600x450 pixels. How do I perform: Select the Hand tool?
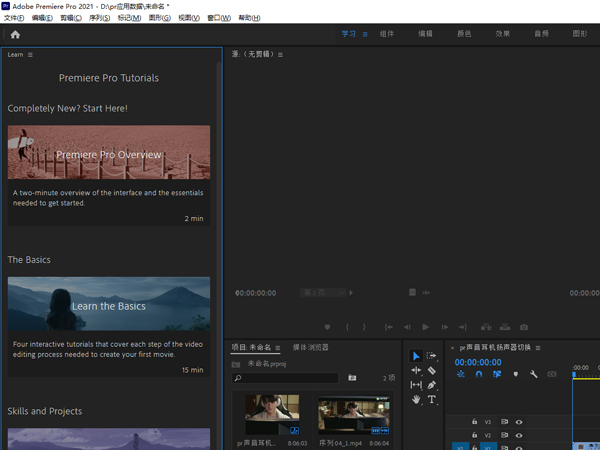[416, 399]
